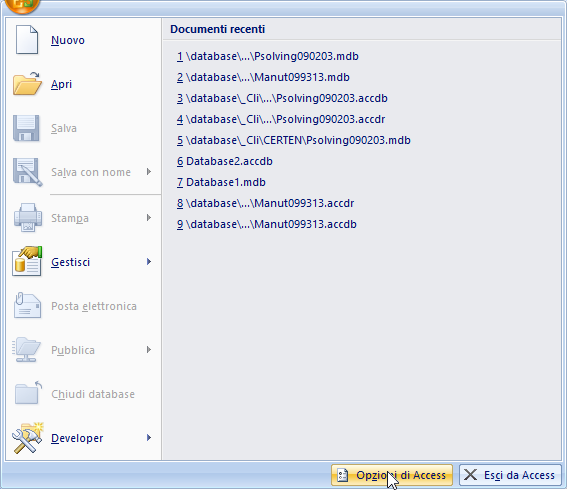
Task: Click the Posta elettronica envelope icon
Action: click(27, 306)
